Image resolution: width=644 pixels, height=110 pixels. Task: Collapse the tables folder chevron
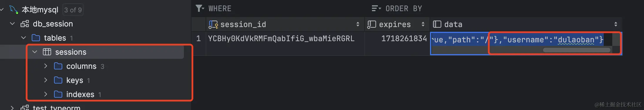(24, 38)
